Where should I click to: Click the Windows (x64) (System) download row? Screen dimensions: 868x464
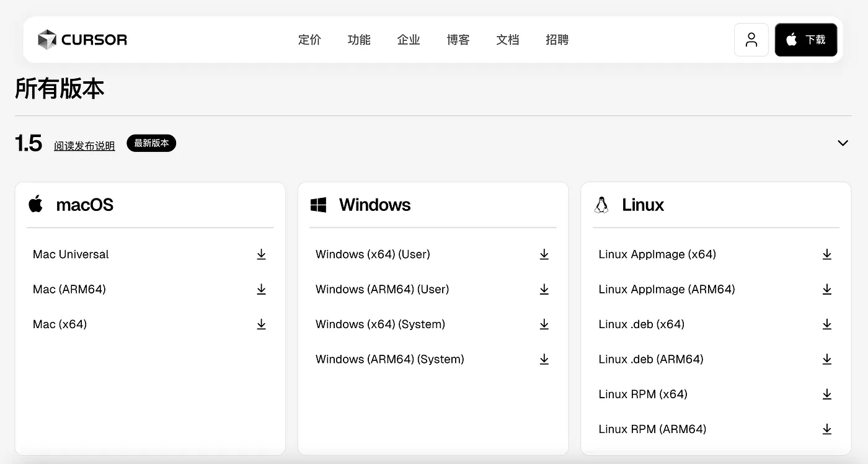coord(433,324)
